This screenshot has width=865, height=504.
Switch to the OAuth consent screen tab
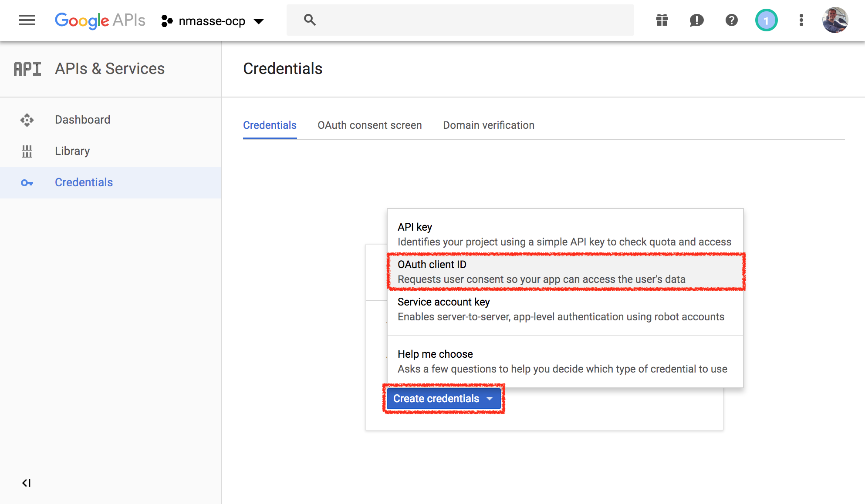coord(370,125)
